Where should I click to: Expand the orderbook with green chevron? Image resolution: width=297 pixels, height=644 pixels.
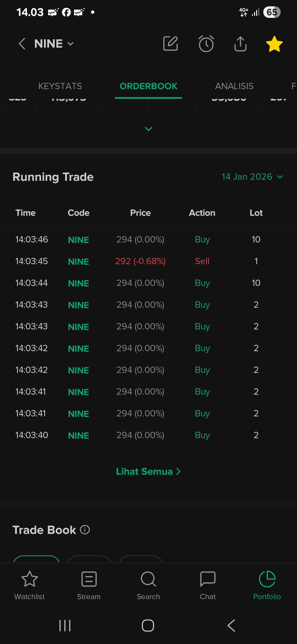[x=148, y=129]
